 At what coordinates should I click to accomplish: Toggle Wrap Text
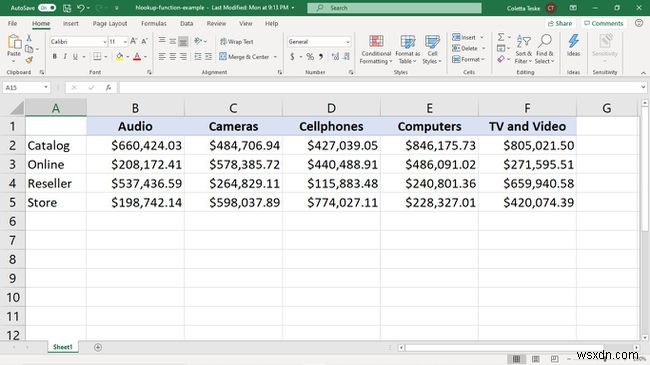(x=236, y=41)
